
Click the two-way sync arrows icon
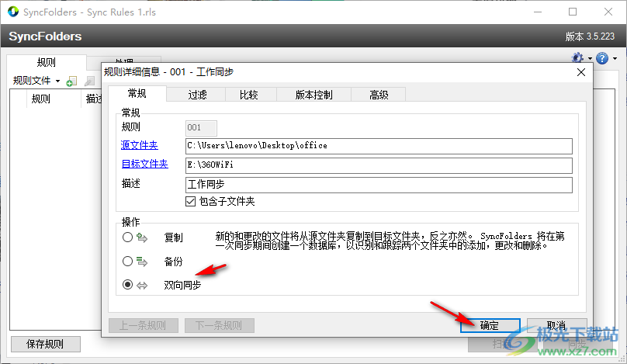click(142, 285)
